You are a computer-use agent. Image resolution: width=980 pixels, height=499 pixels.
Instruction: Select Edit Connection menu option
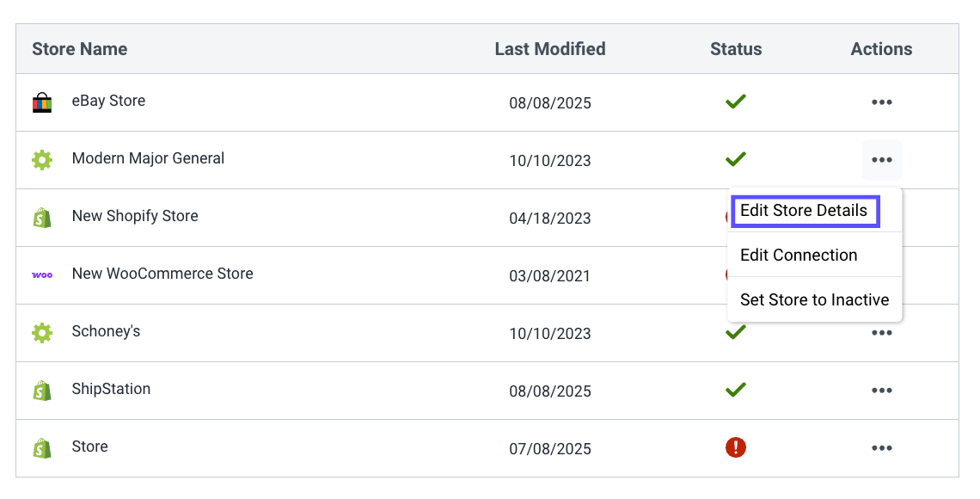(799, 256)
